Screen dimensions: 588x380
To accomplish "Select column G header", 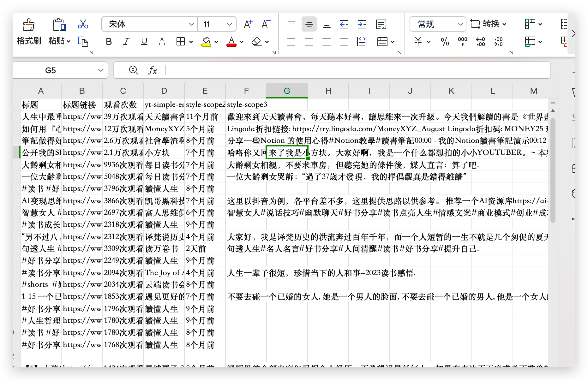I will (x=287, y=91).
